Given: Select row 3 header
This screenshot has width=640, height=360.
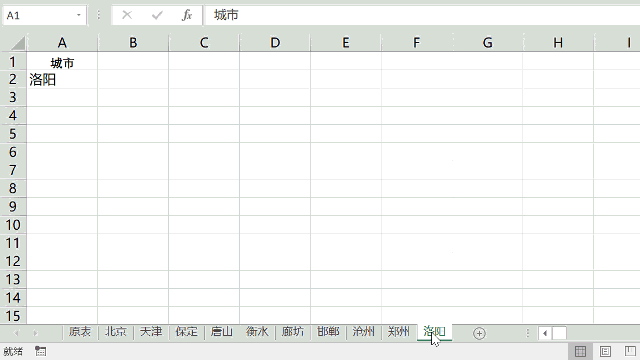Looking at the screenshot, I should (x=13, y=98).
